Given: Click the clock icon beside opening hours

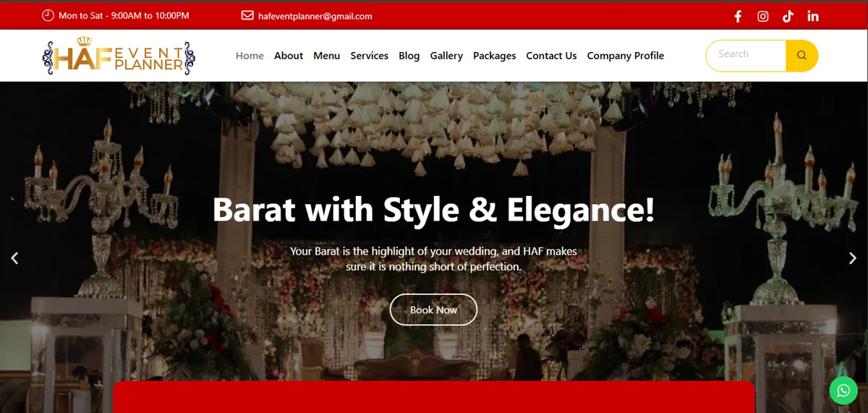Looking at the screenshot, I should click(48, 15).
